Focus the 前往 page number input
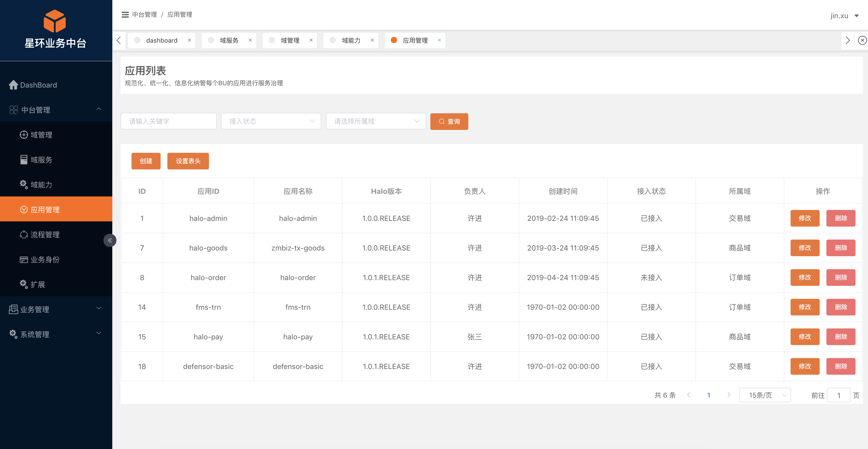Image resolution: width=868 pixels, height=449 pixels. [839, 395]
